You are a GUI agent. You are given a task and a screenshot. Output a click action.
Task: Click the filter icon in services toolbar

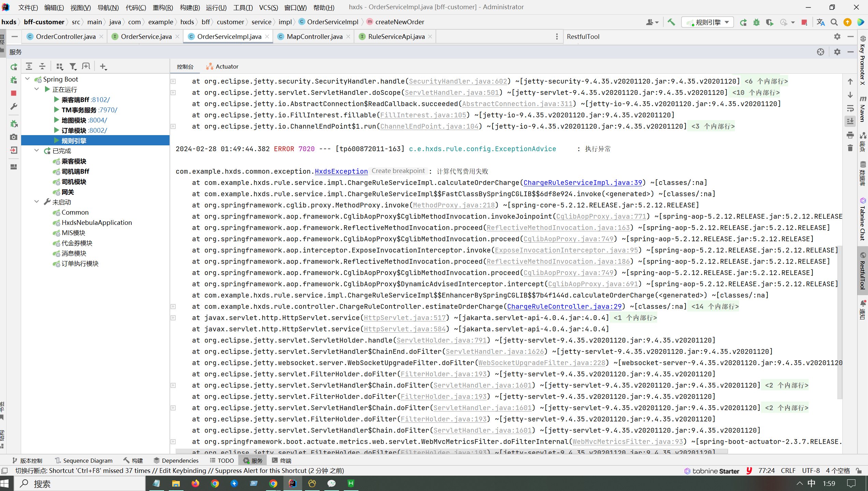point(73,67)
